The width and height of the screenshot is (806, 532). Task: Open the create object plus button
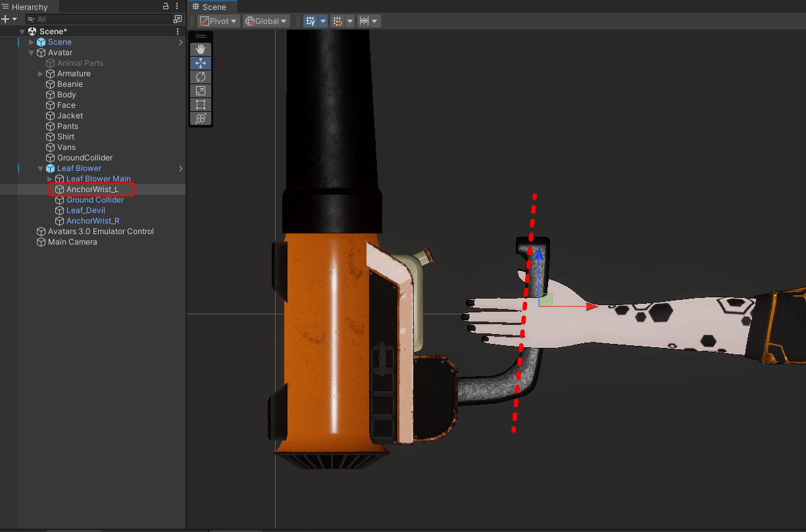point(6,20)
